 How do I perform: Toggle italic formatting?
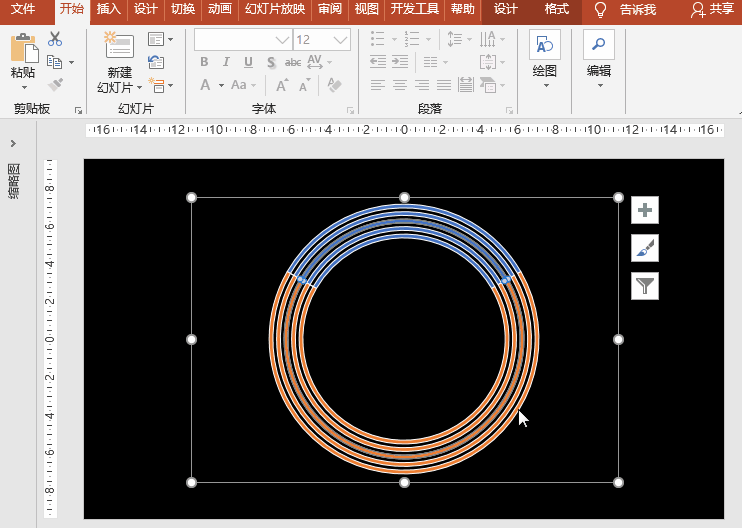point(226,62)
